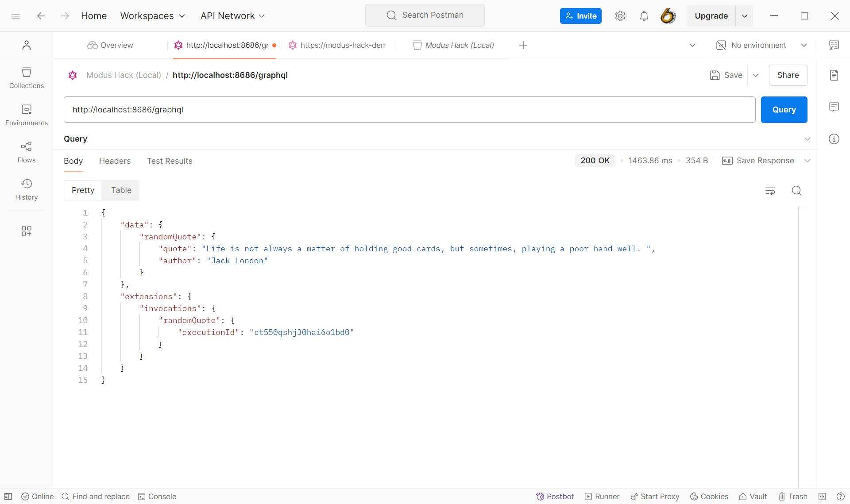Go forward with the right arrow
850x504 pixels.
[x=65, y=16]
